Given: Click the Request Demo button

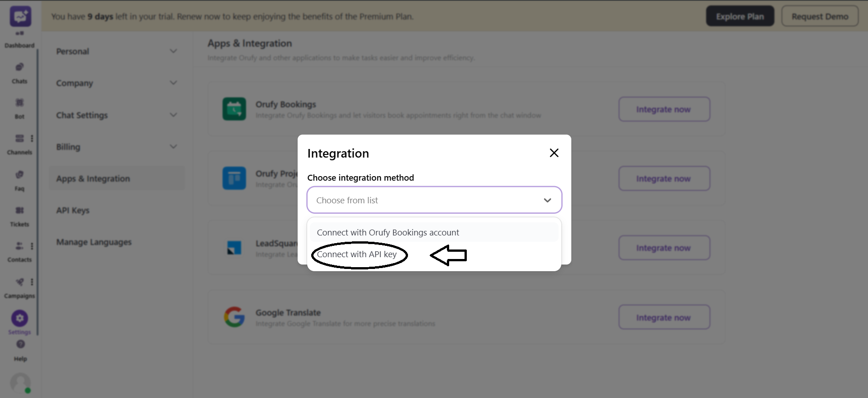Looking at the screenshot, I should point(820,16).
